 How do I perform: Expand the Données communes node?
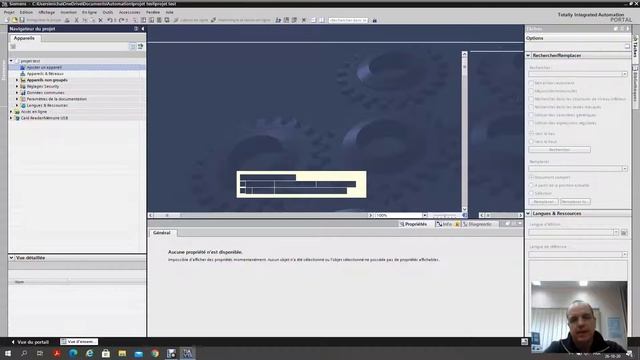point(17,93)
